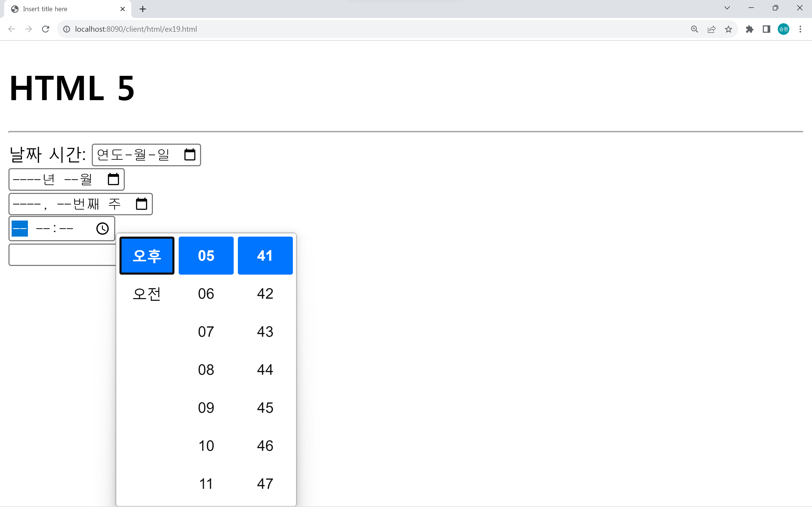The height and width of the screenshot is (507, 812).
Task: Choose hour 08 in the time picker
Action: coord(206,369)
